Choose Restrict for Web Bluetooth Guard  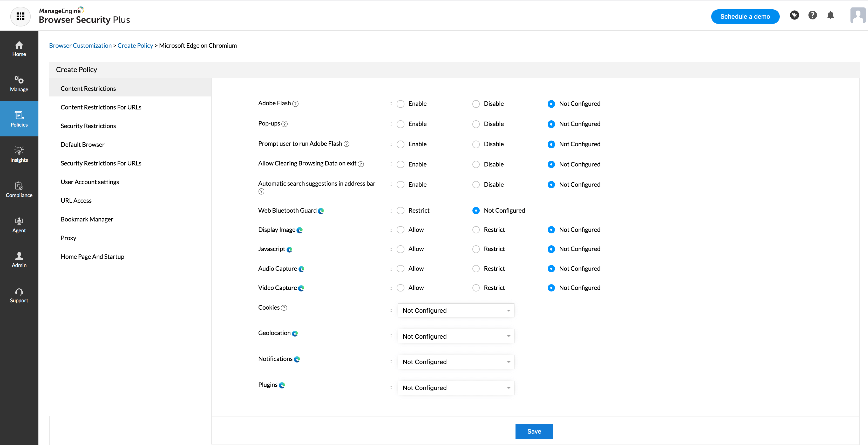(x=400, y=211)
